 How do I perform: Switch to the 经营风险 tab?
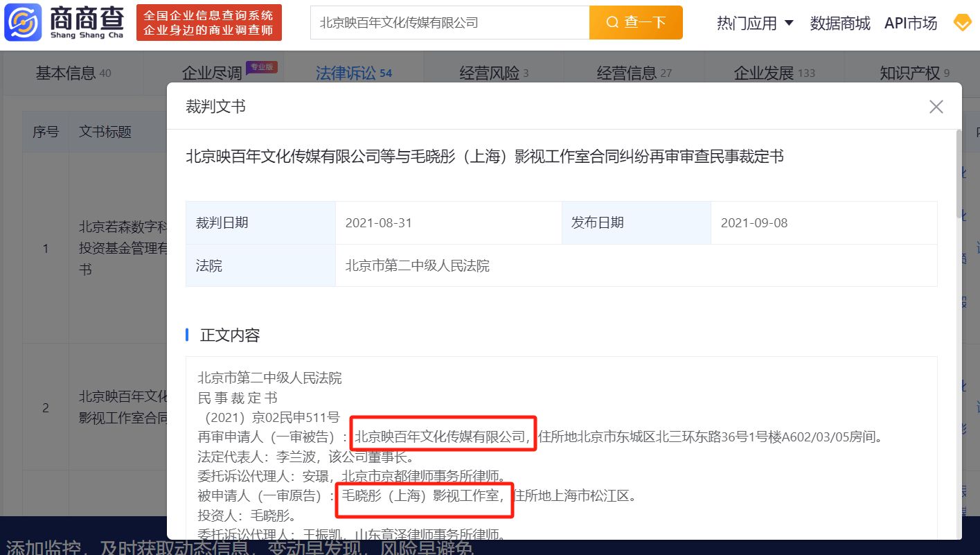coord(494,73)
